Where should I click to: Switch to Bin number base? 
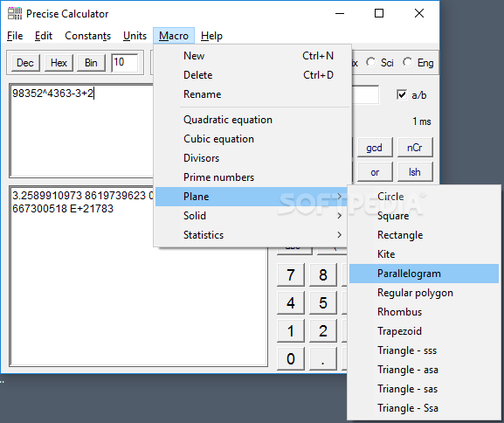pyautogui.click(x=91, y=62)
